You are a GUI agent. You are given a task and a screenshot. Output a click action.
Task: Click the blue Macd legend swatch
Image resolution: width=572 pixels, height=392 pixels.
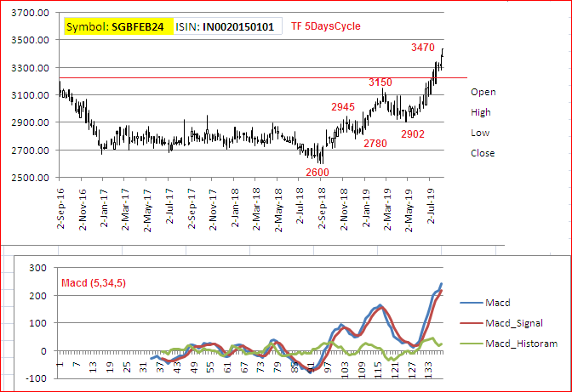[472, 303]
